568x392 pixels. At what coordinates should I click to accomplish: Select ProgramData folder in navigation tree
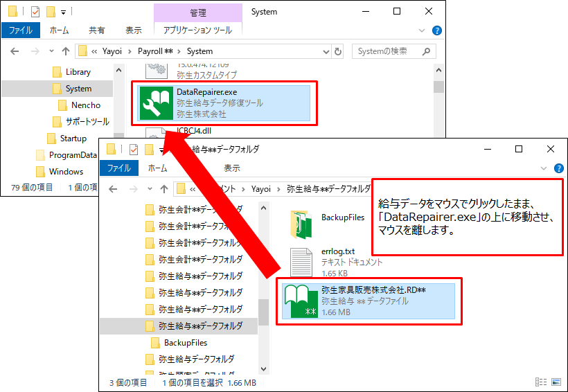(73, 155)
